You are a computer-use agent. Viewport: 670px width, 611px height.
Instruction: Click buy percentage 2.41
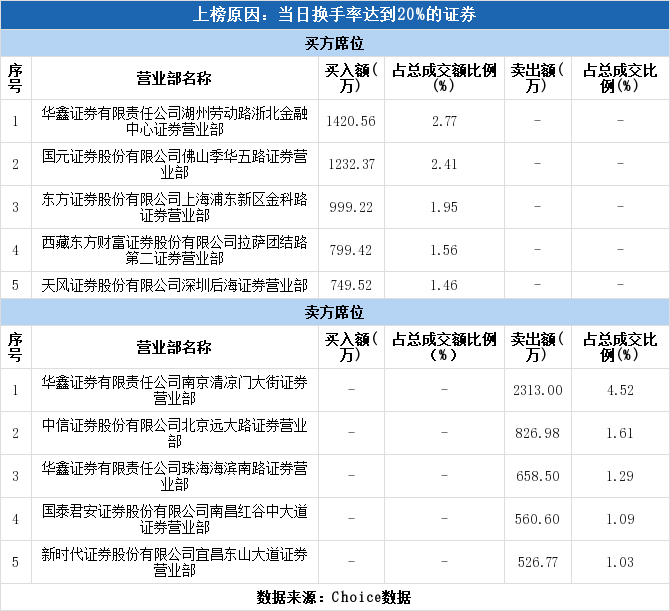pos(444,164)
